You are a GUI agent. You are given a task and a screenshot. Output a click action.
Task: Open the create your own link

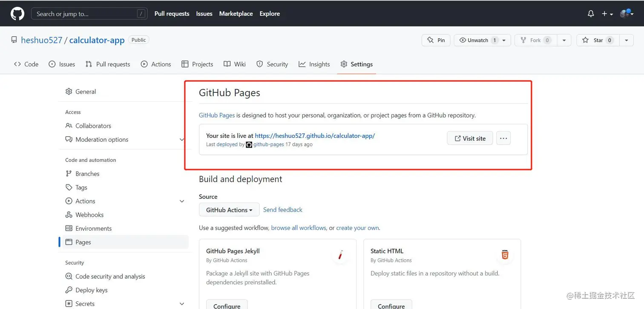tap(357, 228)
